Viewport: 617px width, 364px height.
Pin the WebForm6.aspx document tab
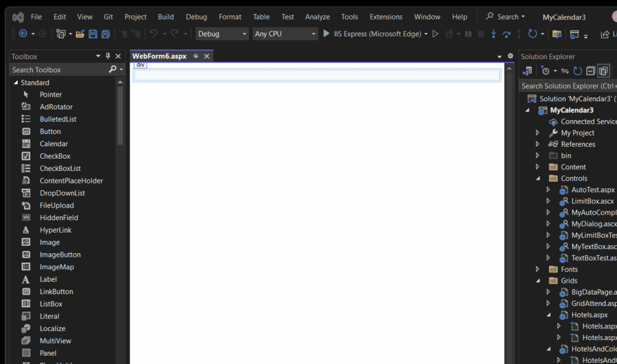[195, 56]
